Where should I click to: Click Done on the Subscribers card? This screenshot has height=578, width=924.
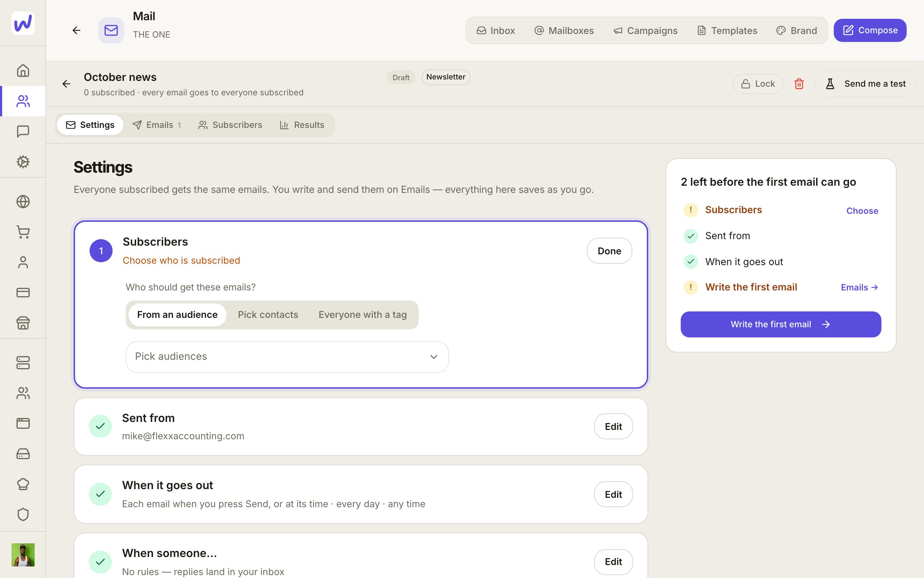(x=609, y=251)
